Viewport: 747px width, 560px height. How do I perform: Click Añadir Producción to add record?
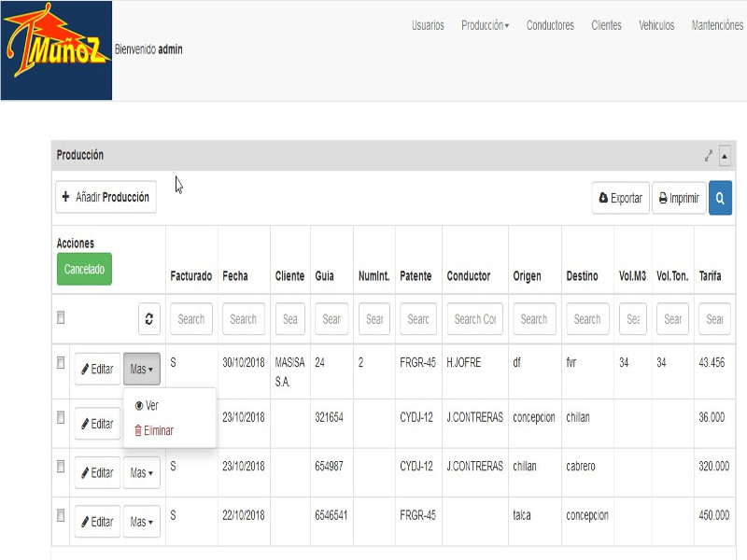(x=106, y=197)
